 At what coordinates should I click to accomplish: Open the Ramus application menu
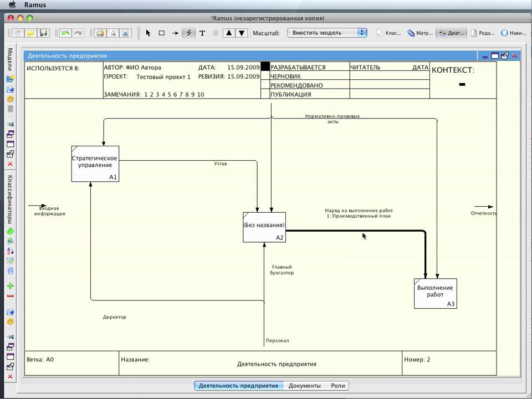pyautogui.click(x=35, y=5)
